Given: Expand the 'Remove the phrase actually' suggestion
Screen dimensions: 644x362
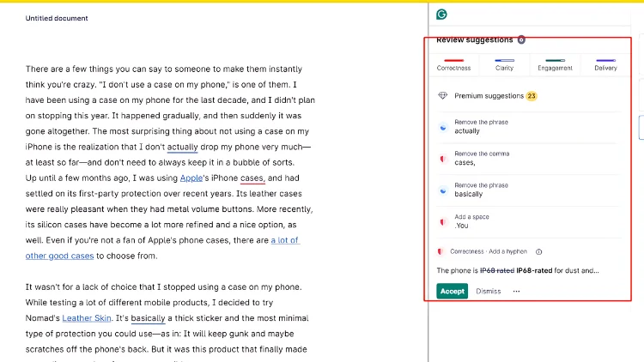Looking at the screenshot, I should click(x=528, y=127).
